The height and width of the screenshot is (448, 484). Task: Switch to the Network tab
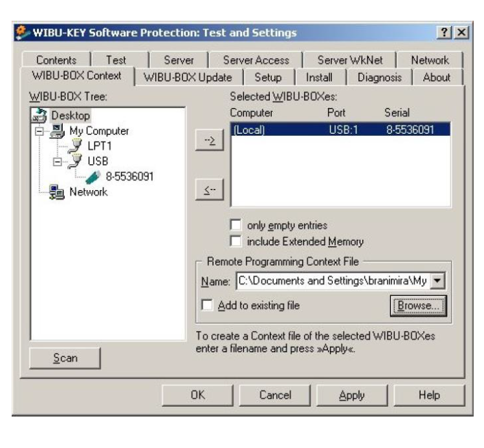click(430, 60)
